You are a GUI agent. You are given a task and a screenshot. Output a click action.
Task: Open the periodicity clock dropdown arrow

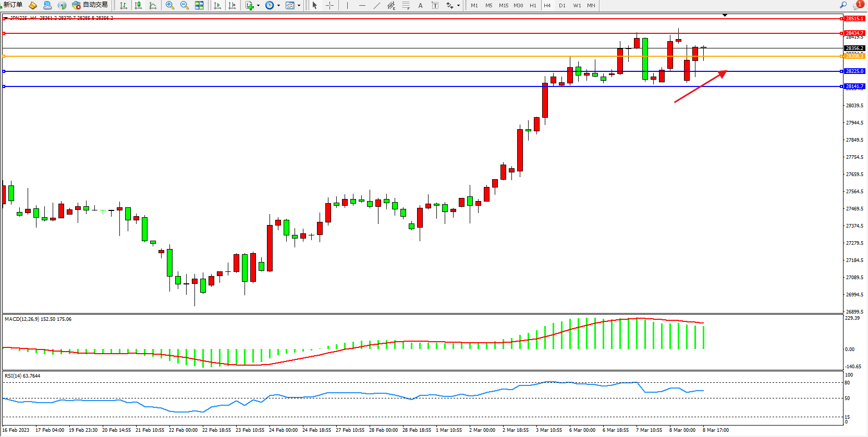pos(278,6)
